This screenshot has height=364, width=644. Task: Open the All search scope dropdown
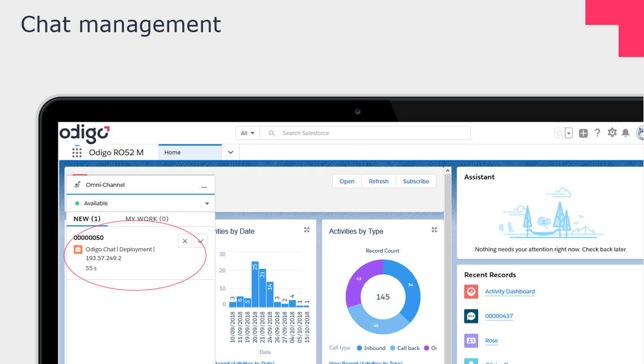248,133
